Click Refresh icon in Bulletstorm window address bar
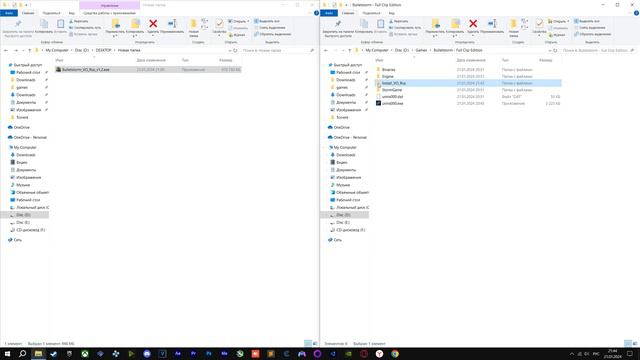Screen dimensions: 640x360 [x=555, y=50]
